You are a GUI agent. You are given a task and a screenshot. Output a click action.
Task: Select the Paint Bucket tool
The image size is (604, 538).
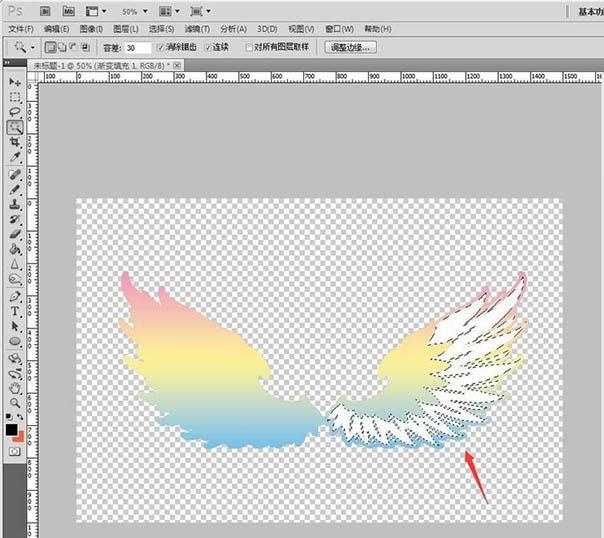click(x=15, y=250)
